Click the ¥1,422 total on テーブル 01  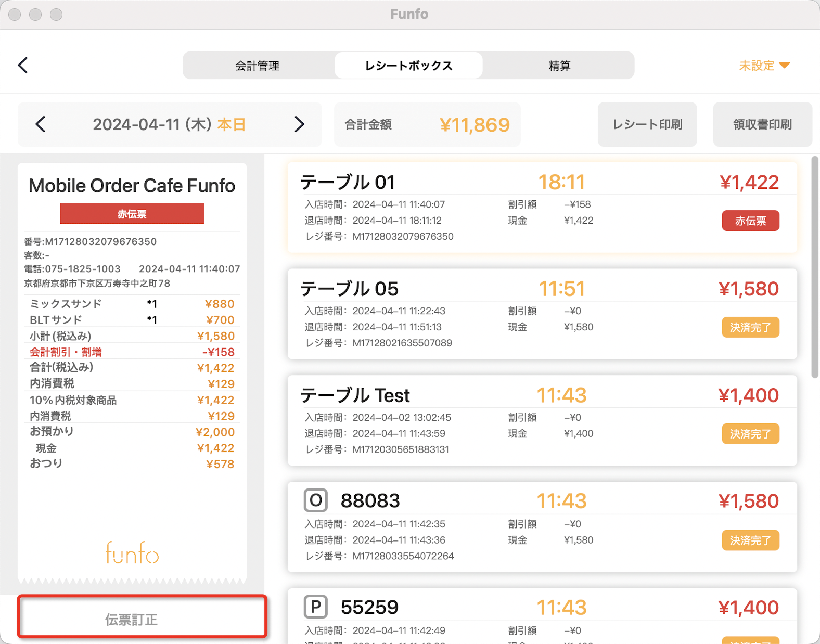749,182
